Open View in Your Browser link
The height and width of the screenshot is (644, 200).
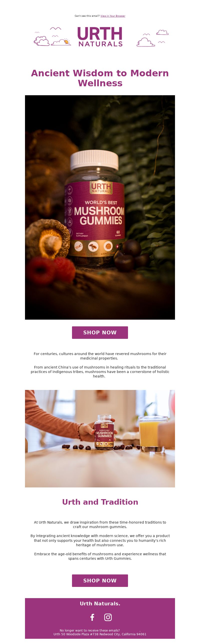113,16
